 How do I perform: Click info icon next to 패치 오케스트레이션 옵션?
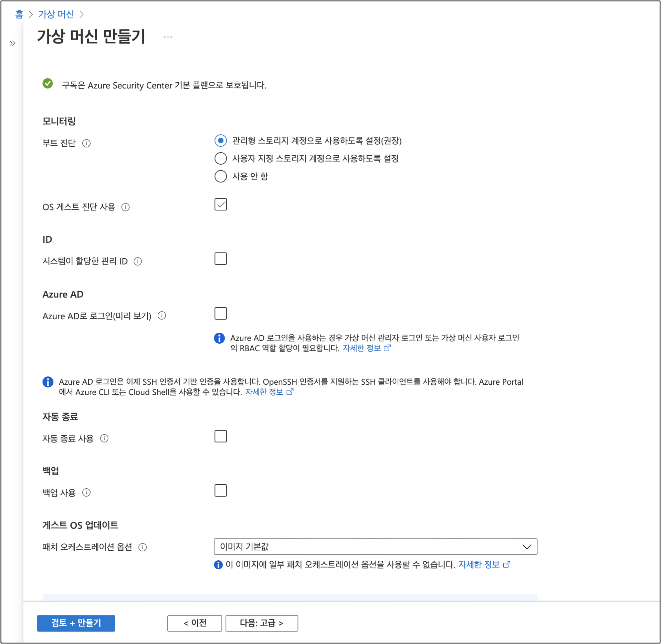click(x=143, y=547)
